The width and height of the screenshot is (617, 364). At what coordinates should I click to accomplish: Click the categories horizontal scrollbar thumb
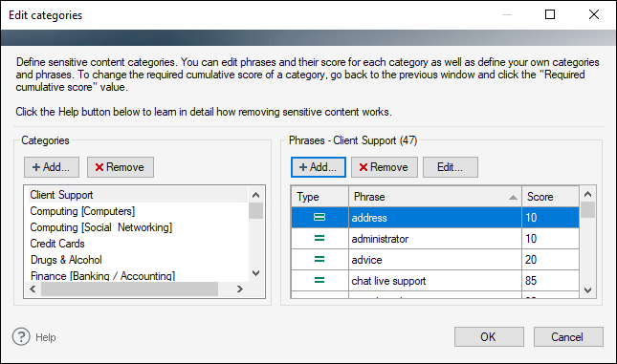coord(129,289)
